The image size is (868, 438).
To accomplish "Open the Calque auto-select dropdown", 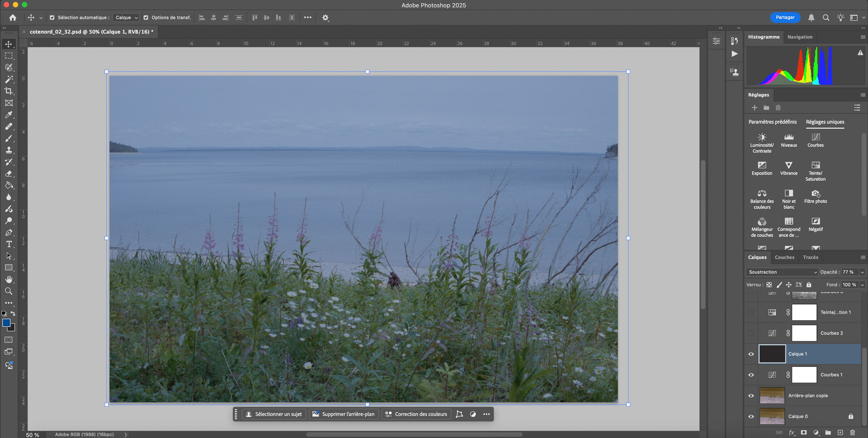I will (126, 18).
